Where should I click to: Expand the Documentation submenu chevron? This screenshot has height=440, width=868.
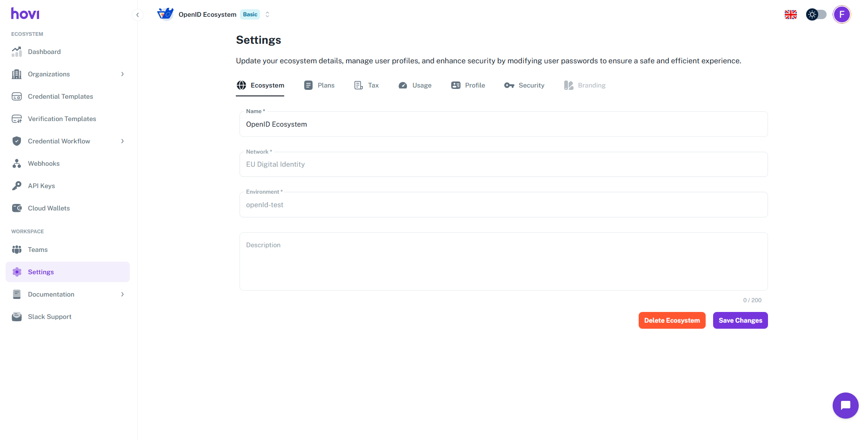click(x=122, y=294)
